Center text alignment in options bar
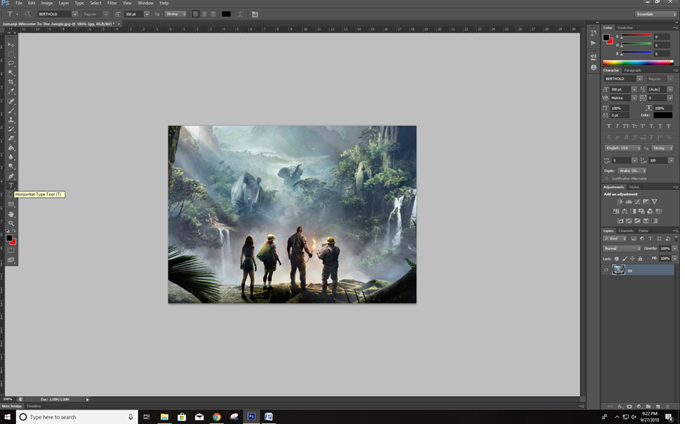This screenshot has height=426, width=685. point(204,14)
